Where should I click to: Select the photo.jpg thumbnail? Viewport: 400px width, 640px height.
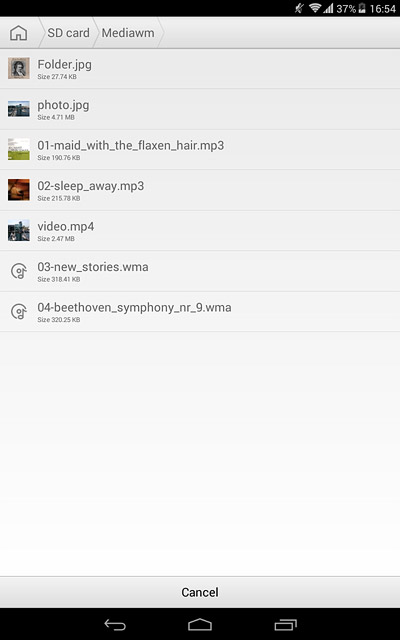click(19, 109)
